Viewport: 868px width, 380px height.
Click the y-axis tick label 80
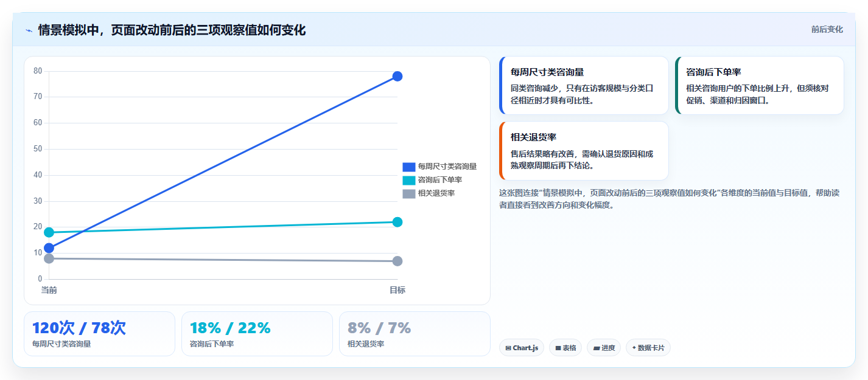point(38,71)
